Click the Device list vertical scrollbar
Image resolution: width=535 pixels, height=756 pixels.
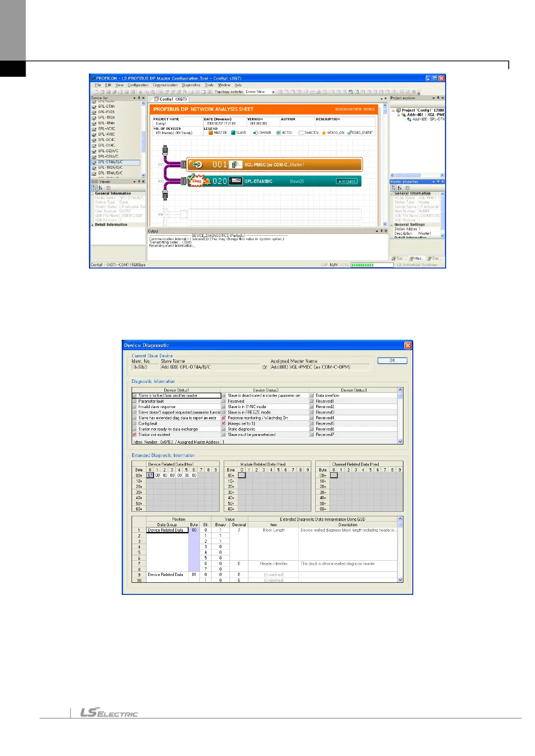coord(143,139)
